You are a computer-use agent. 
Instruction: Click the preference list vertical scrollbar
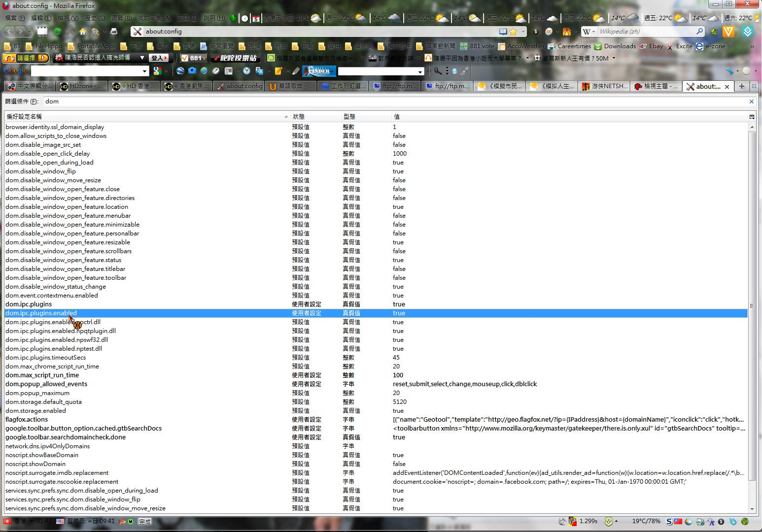coord(752,305)
